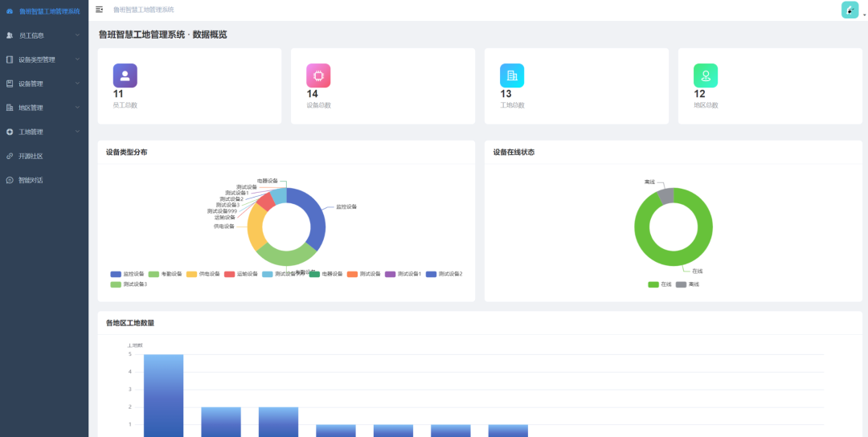Click the 设备类型管理 sidebar icon
The image size is (868, 437).
click(10, 59)
